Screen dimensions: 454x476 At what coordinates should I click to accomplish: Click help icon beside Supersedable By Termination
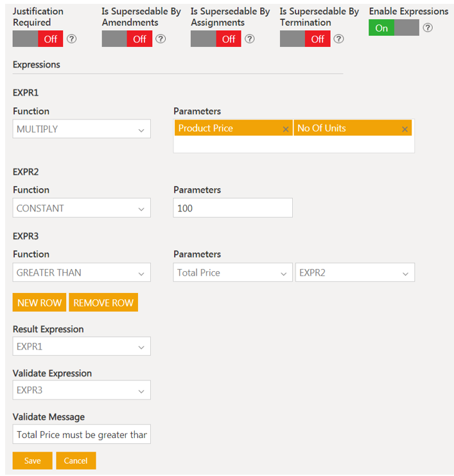[x=338, y=39]
